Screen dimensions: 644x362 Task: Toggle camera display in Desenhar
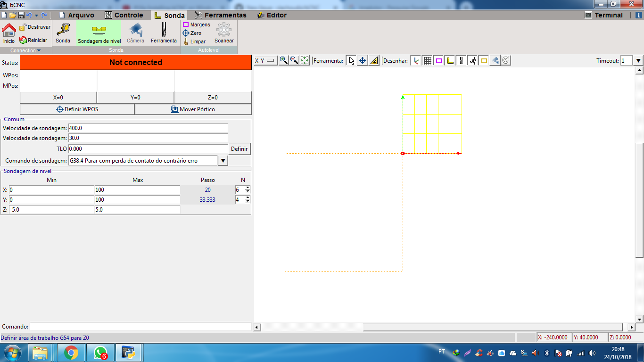pos(495,60)
